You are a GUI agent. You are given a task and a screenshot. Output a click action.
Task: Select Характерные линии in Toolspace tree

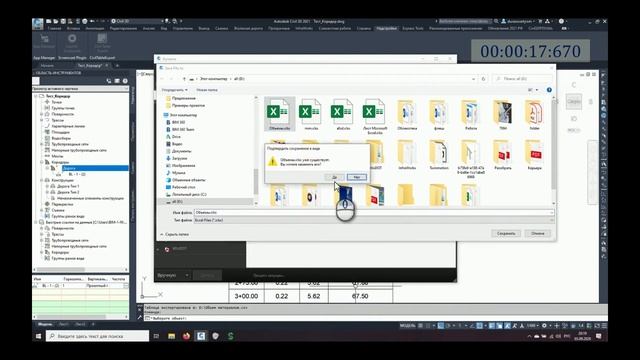[x=68, y=126]
